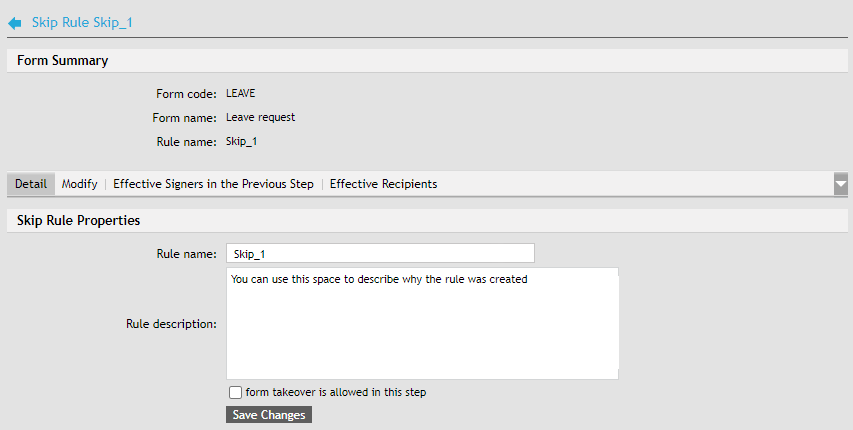Open the Modify tab
This screenshot has height=430, width=853.
[79, 184]
